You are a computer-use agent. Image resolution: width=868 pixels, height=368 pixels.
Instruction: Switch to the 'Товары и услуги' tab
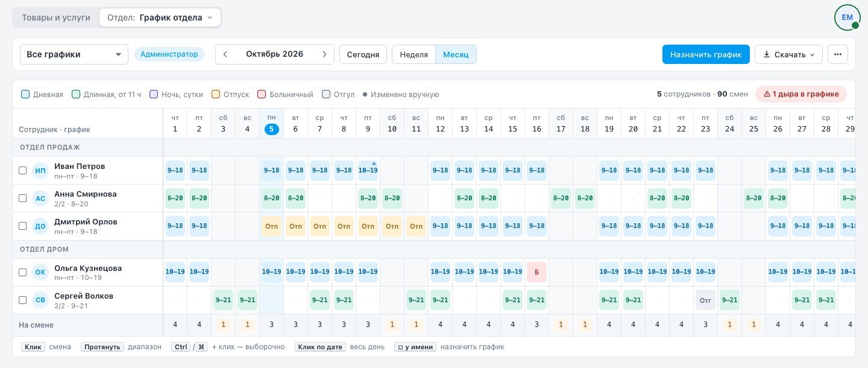(x=56, y=17)
